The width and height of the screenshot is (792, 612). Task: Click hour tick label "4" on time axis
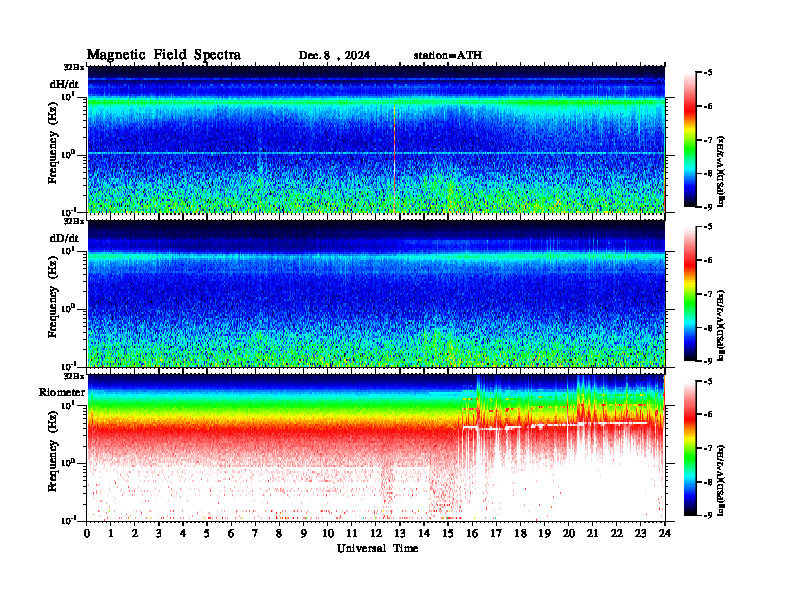pos(183,533)
